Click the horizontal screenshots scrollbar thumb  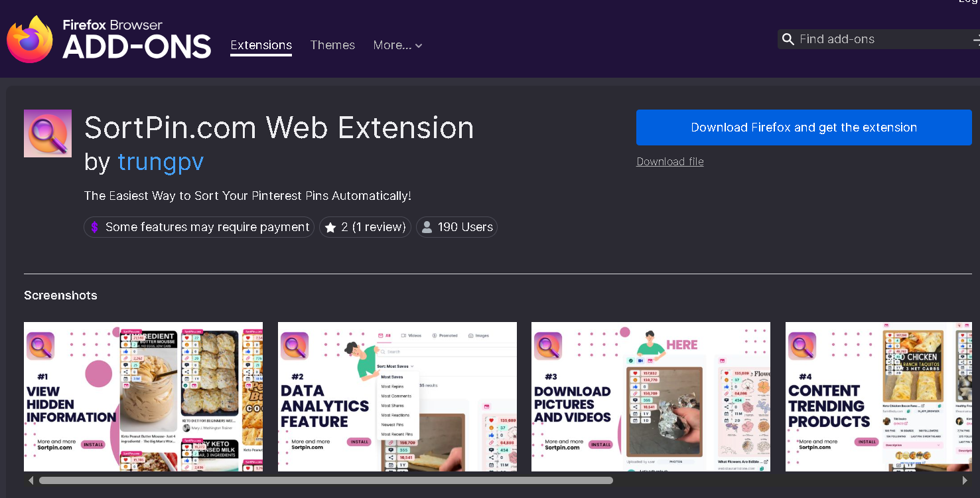point(326,480)
